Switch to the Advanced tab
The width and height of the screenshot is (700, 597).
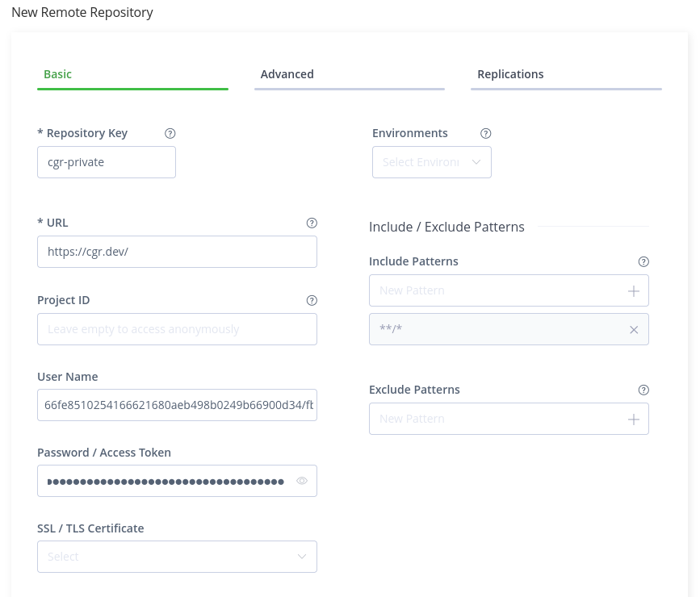tap(287, 73)
